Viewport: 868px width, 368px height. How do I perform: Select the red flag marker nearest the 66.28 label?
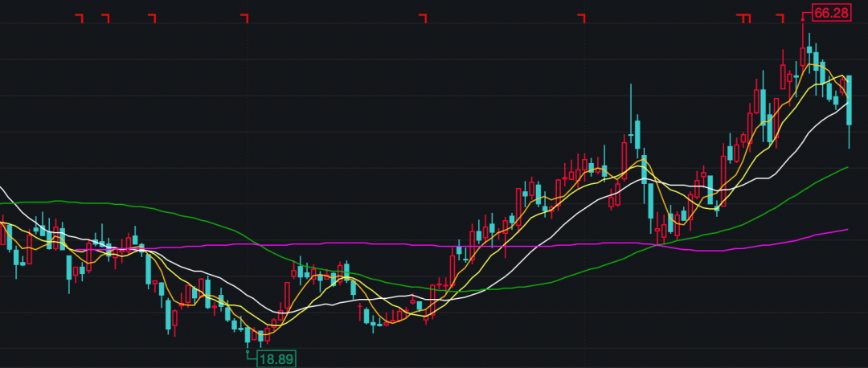[x=779, y=18]
